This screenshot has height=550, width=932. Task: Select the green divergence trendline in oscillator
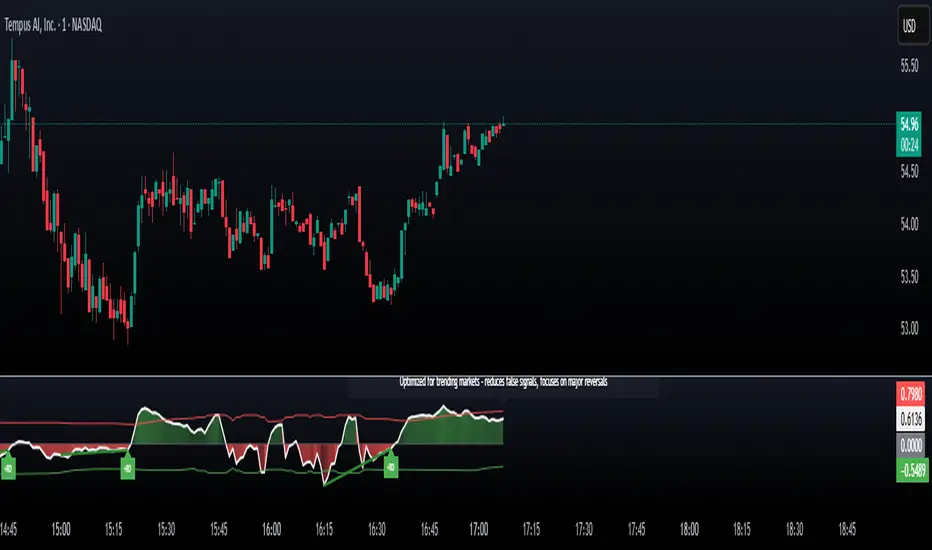[x=358, y=466]
